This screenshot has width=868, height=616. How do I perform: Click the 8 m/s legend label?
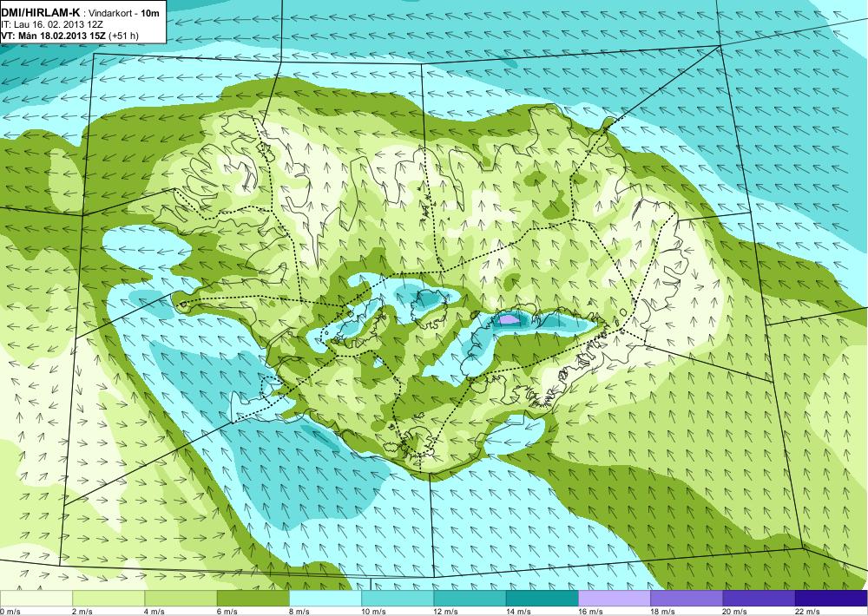tap(299, 612)
